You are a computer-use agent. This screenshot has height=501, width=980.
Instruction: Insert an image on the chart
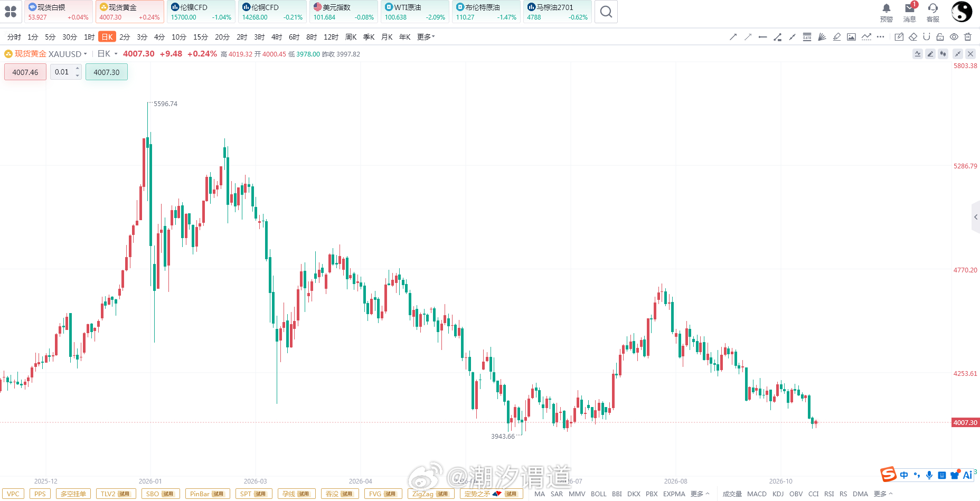(x=851, y=37)
